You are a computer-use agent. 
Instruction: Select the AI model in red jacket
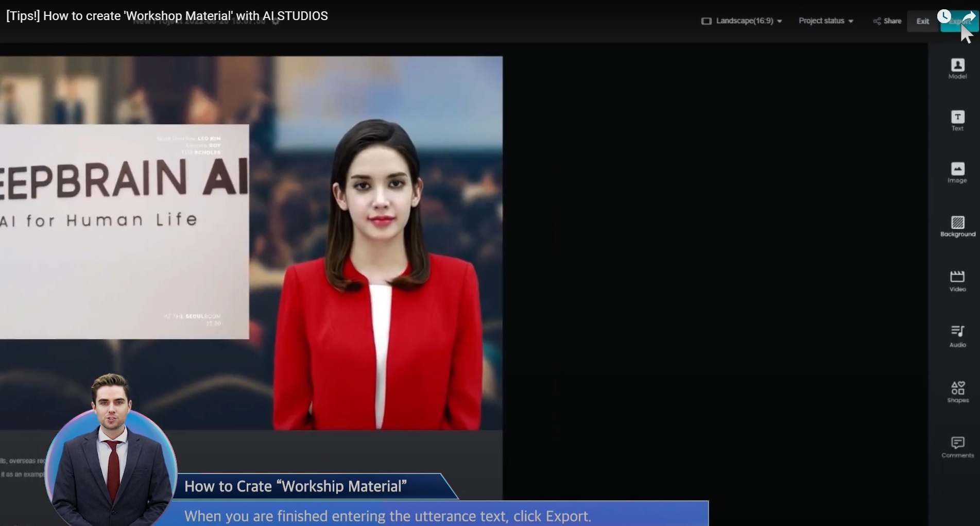point(379,275)
